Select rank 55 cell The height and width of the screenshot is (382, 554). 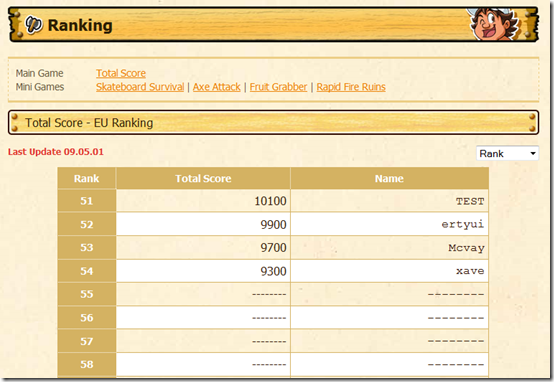[87, 294]
